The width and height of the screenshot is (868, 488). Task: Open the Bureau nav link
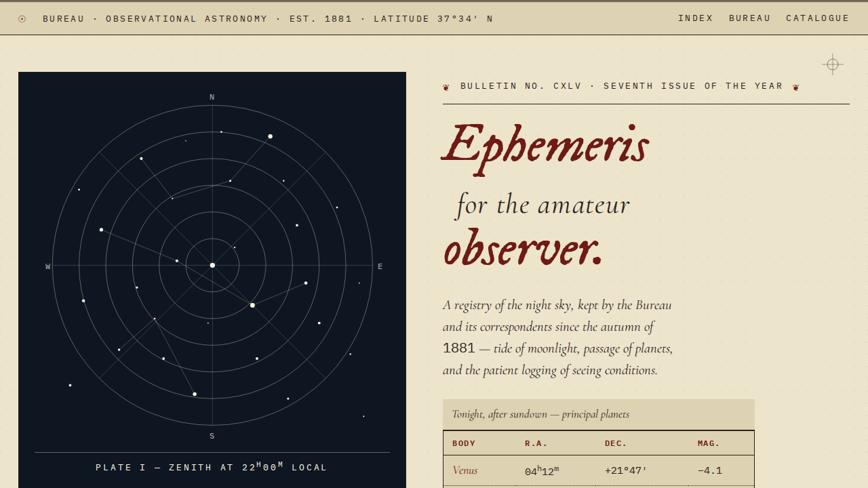click(750, 18)
